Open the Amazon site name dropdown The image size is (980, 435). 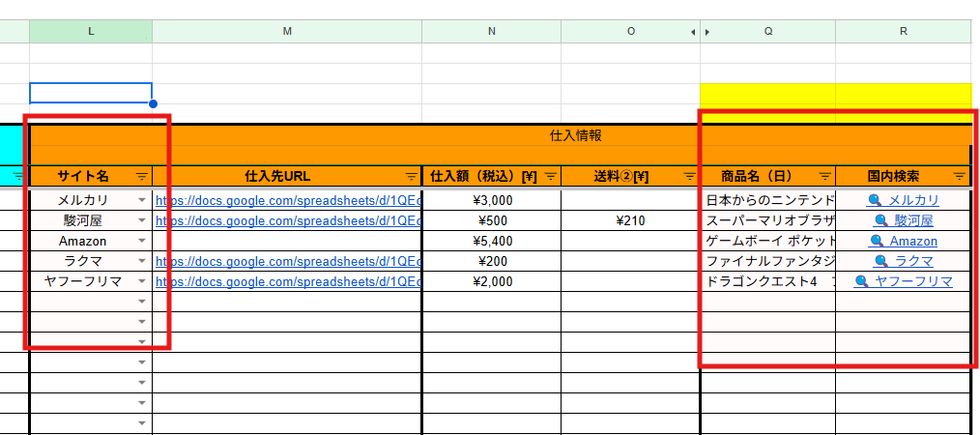[x=142, y=241]
